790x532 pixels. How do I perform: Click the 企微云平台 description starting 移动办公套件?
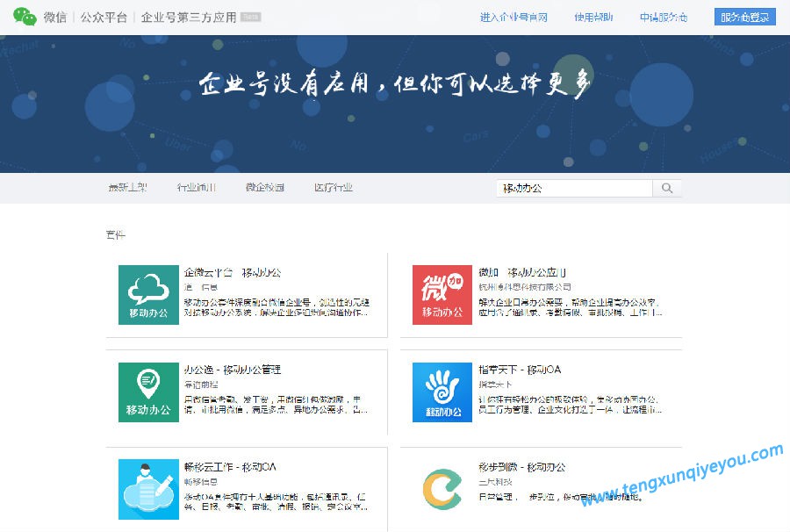276,307
